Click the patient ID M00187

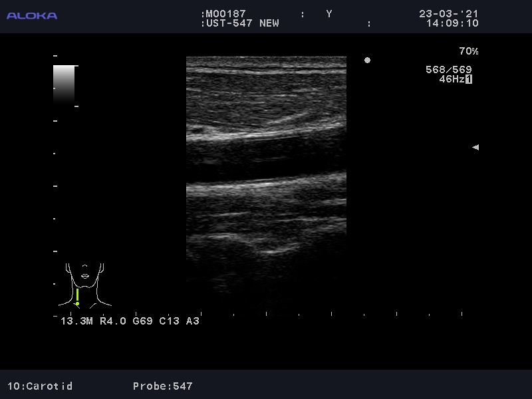point(225,14)
